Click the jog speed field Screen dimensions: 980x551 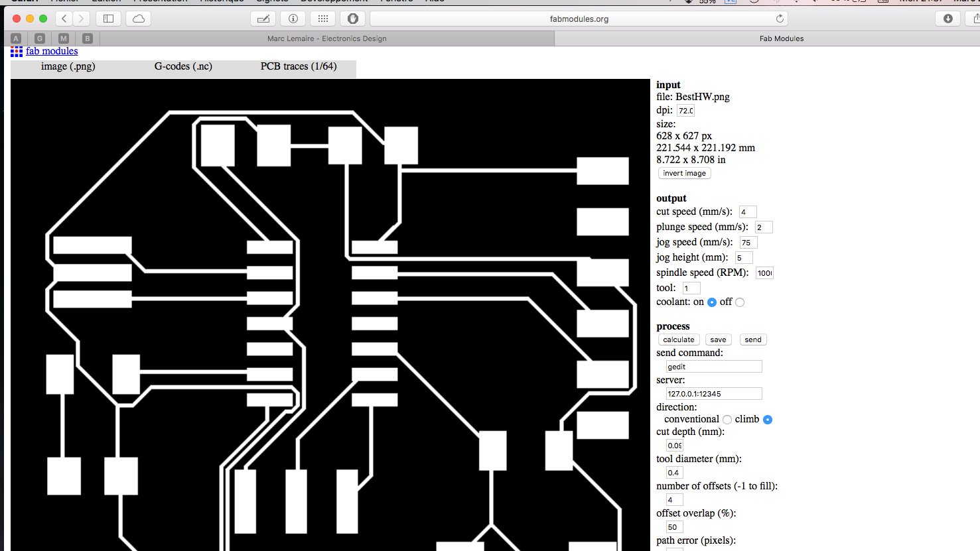(748, 243)
